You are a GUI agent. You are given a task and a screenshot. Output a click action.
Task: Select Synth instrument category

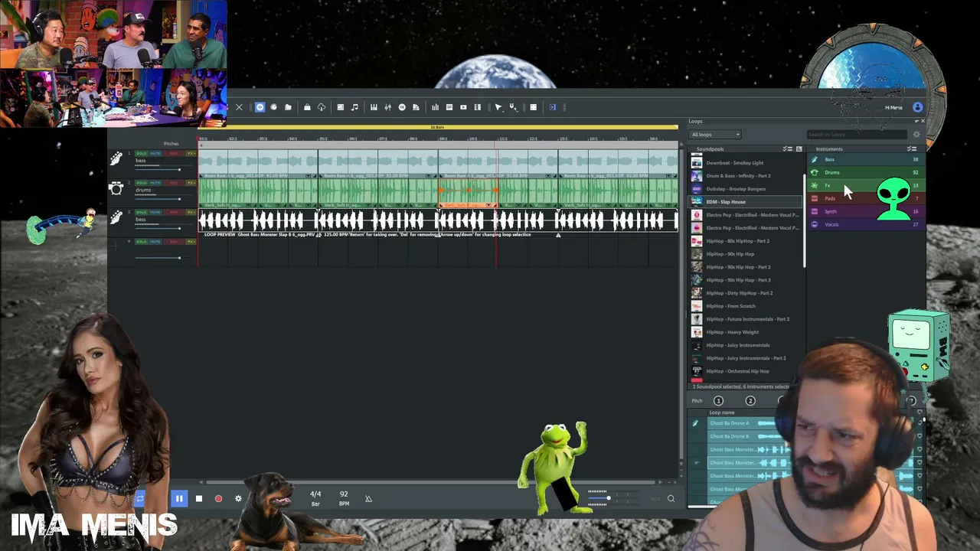click(x=865, y=211)
